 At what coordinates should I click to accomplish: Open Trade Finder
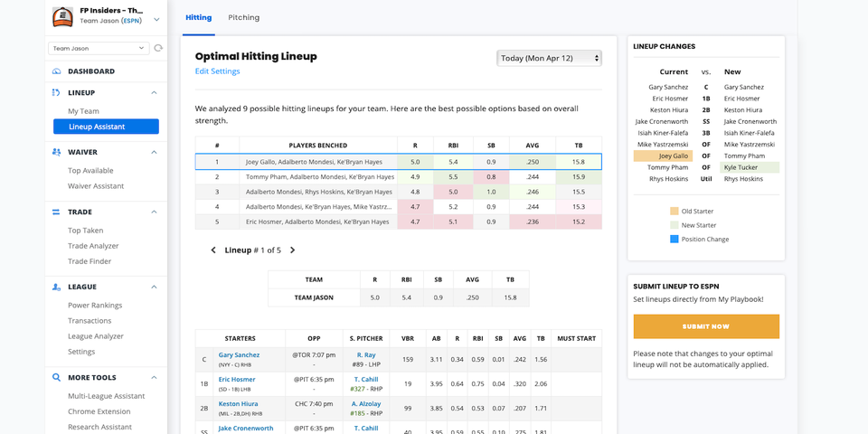point(90,261)
